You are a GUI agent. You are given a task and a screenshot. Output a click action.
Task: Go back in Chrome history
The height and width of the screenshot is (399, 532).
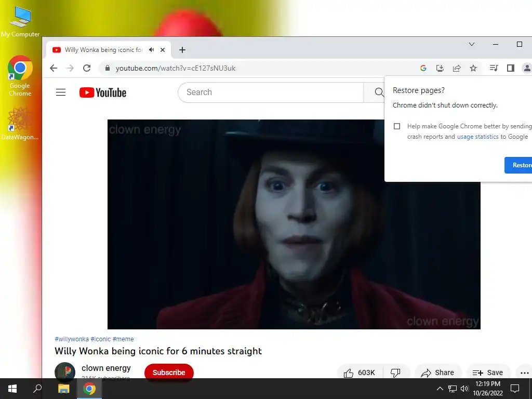[x=54, y=68]
